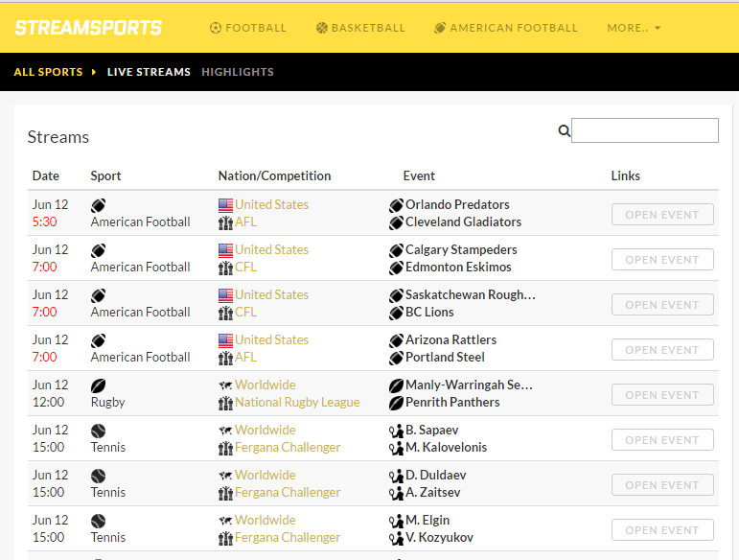Viewport: 739px width, 560px height.
Task: Click competition icon beside National Rugby League
Action: (x=226, y=403)
